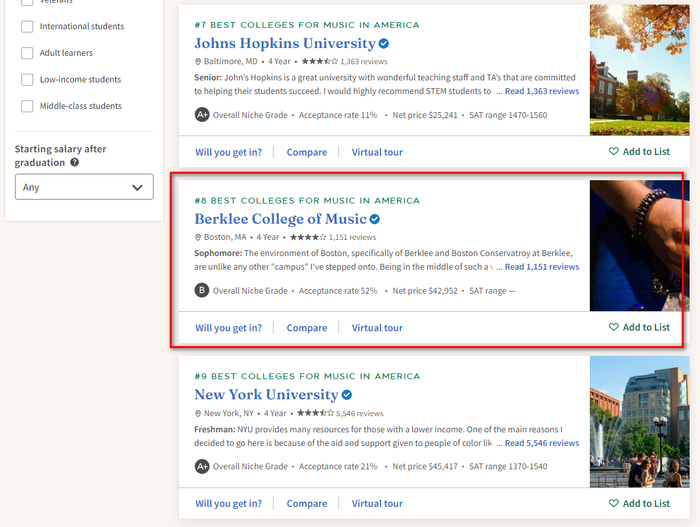Viewport: 700px width, 527px height.
Task: Open the NYU campus photo thumbnail
Action: [639, 422]
